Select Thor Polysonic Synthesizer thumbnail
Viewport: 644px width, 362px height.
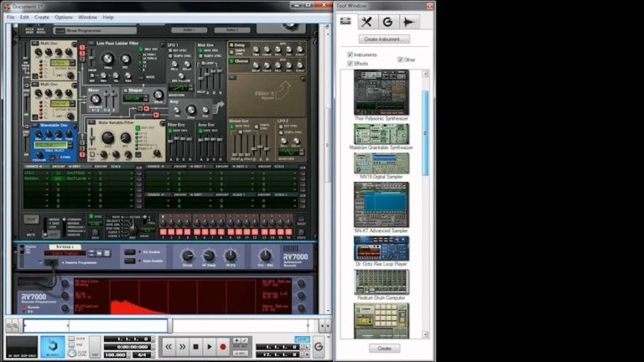click(x=381, y=92)
